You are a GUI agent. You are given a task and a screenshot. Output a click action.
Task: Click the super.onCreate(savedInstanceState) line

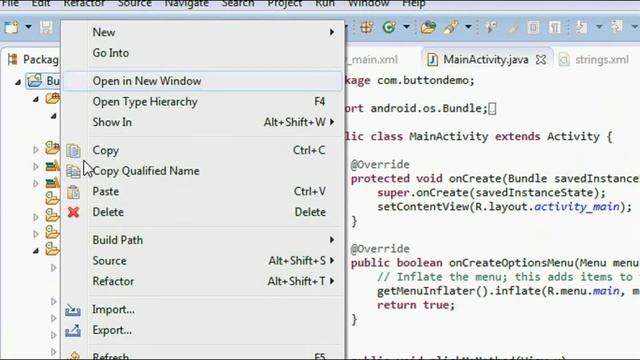click(491, 193)
